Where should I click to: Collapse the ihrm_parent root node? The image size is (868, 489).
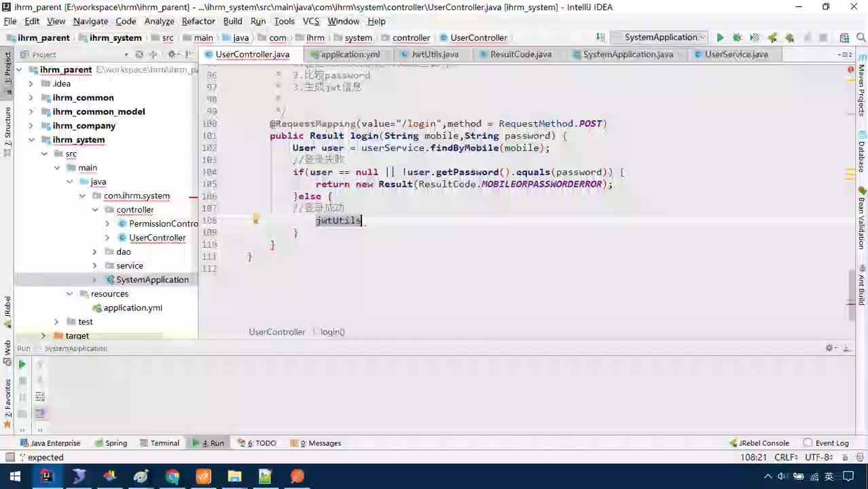click(x=19, y=69)
